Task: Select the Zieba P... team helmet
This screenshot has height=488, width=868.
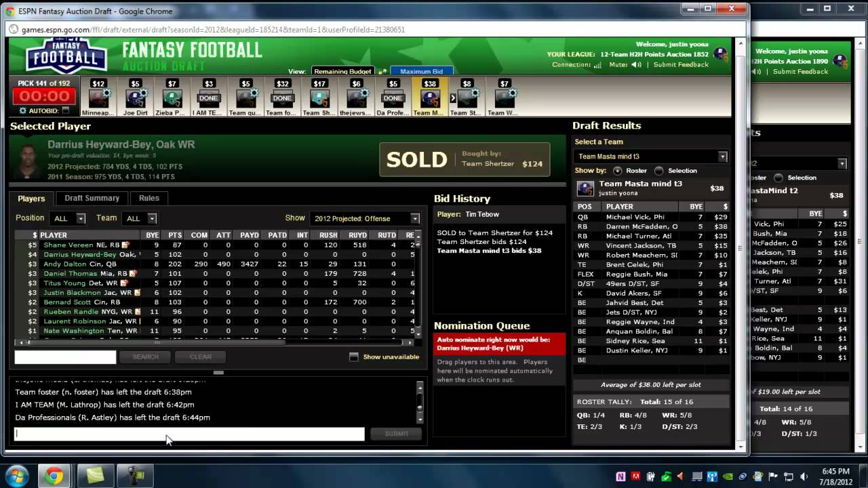Action: [172, 99]
